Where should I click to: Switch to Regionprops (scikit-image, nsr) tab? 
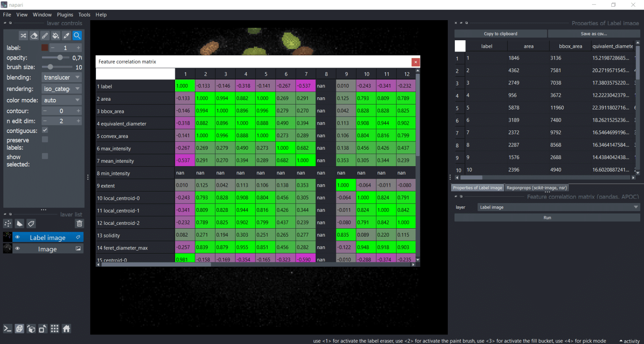[x=536, y=188]
